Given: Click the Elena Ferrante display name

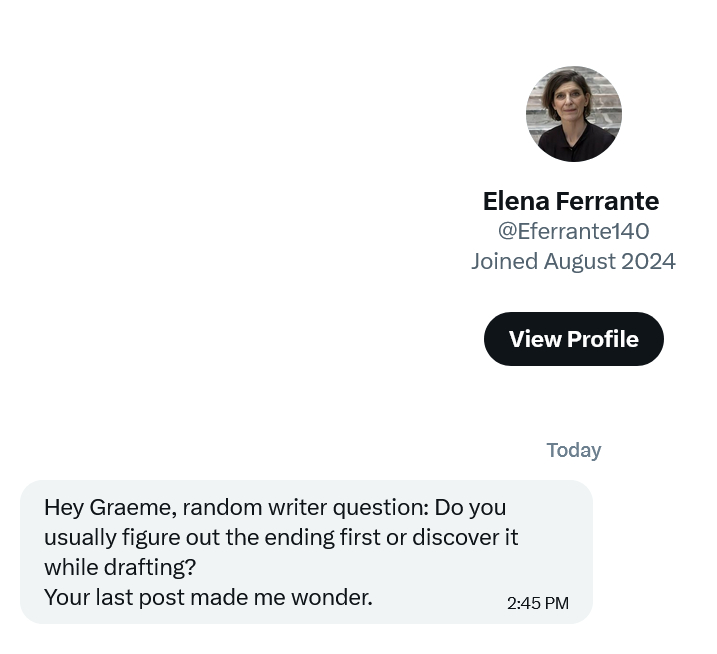Looking at the screenshot, I should tap(571, 201).
